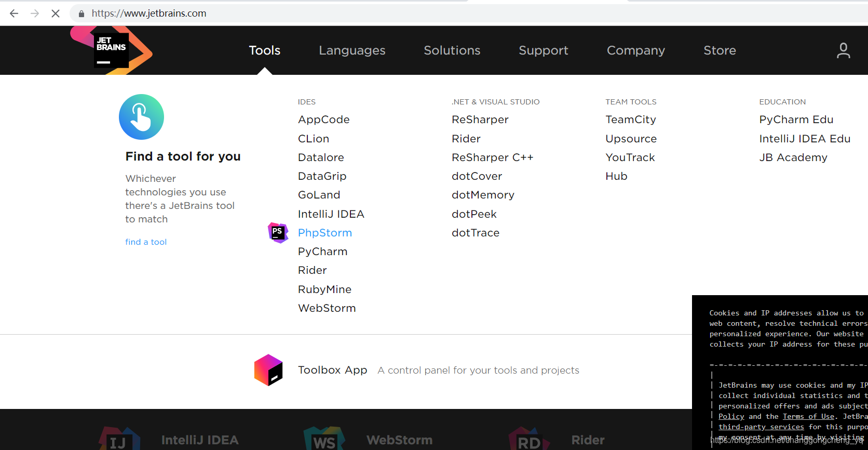Open CLion under IDEs
The width and height of the screenshot is (868, 450).
[x=314, y=139]
